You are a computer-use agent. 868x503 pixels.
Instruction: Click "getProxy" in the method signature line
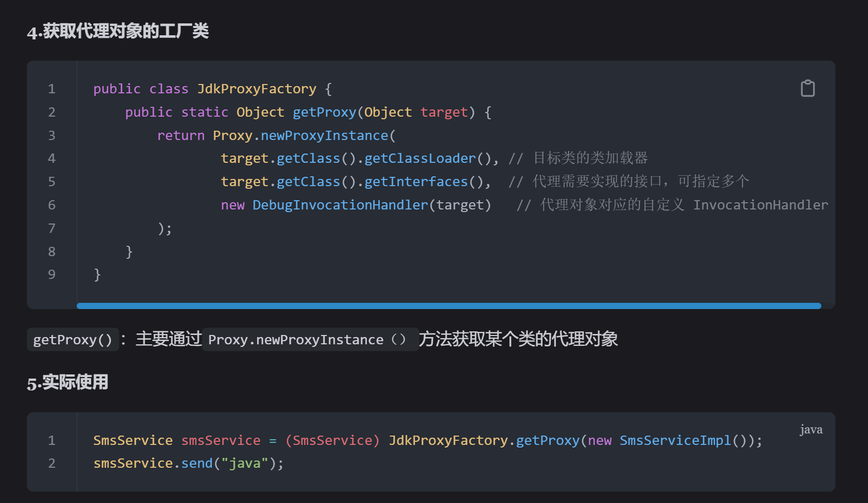[x=324, y=113]
